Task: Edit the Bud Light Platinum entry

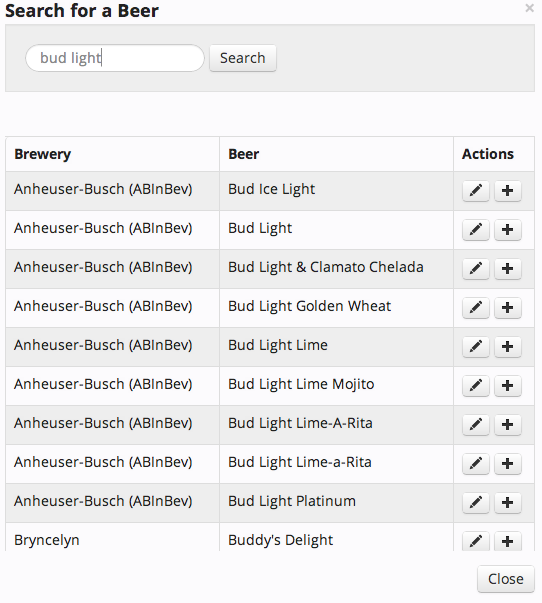Action: pos(476,503)
